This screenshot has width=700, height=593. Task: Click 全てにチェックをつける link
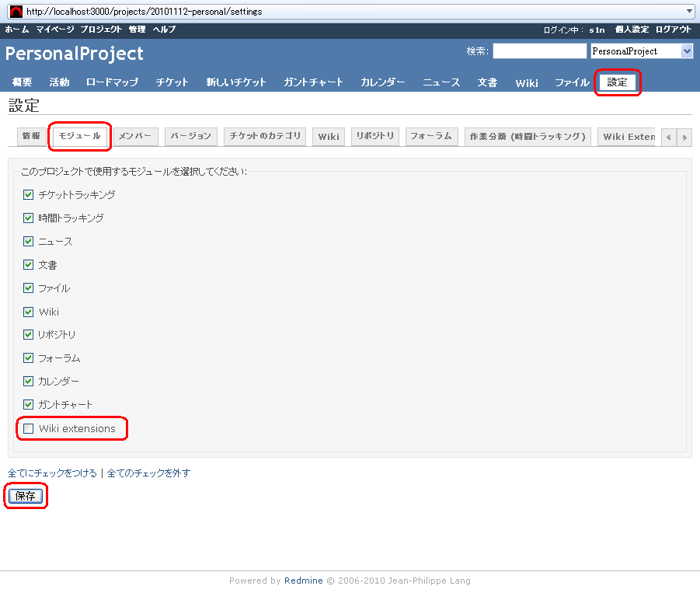coord(52,473)
